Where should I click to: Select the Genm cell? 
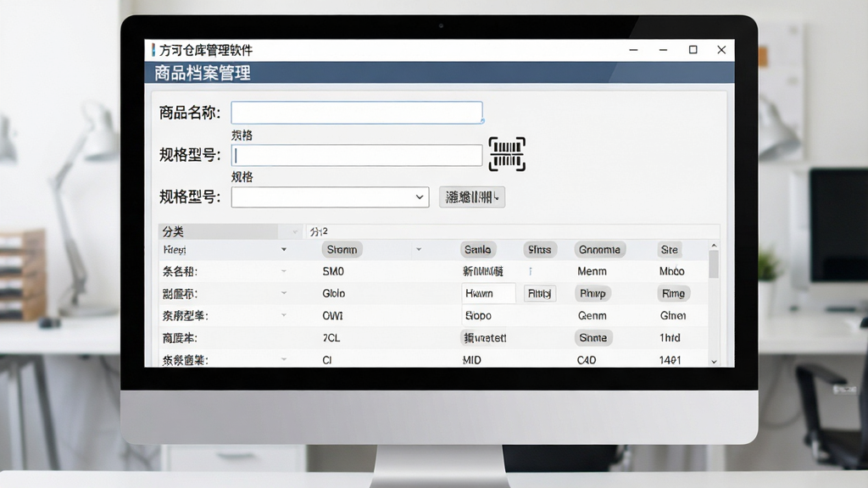[x=593, y=315]
